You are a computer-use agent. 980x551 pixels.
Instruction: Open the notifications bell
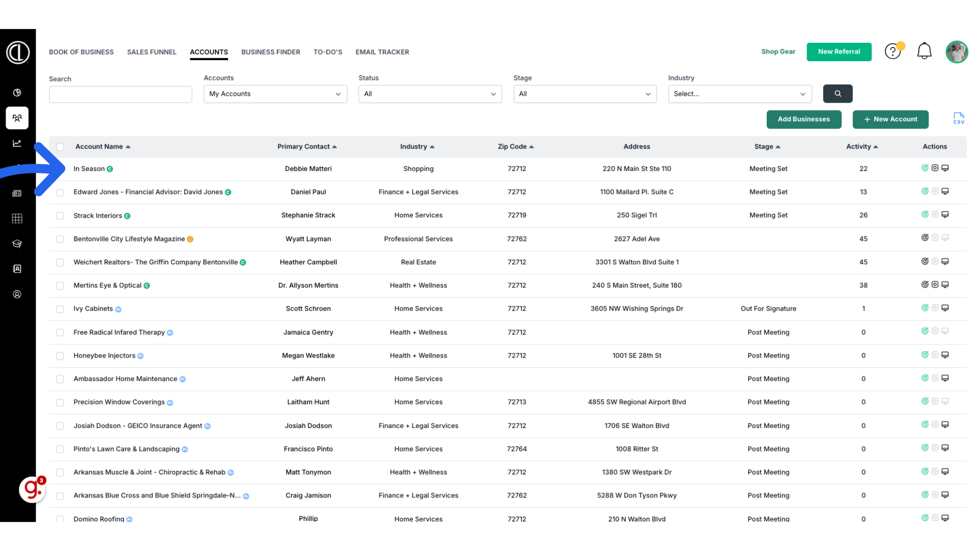point(924,52)
